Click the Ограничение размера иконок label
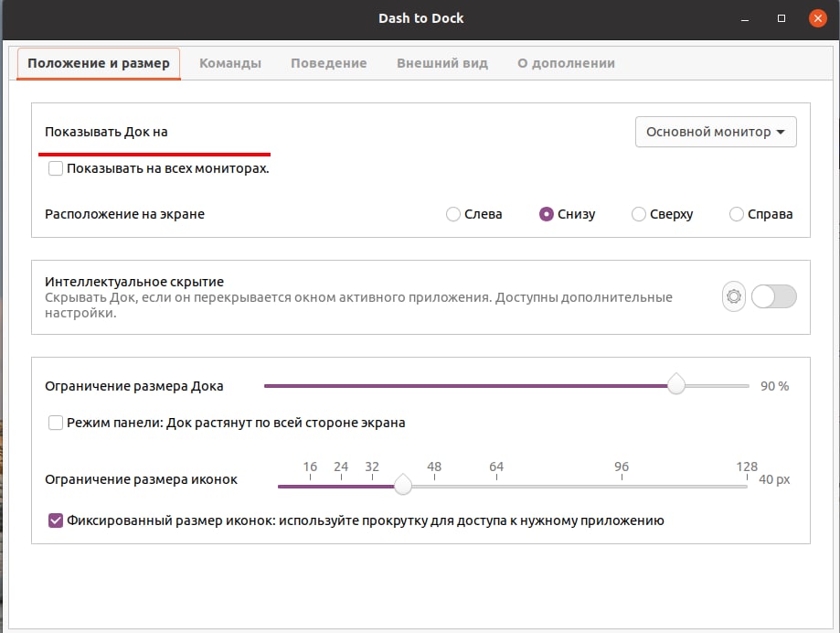Image resolution: width=840 pixels, height=633 pixels. pyautogui.click(x=141, y=479)
